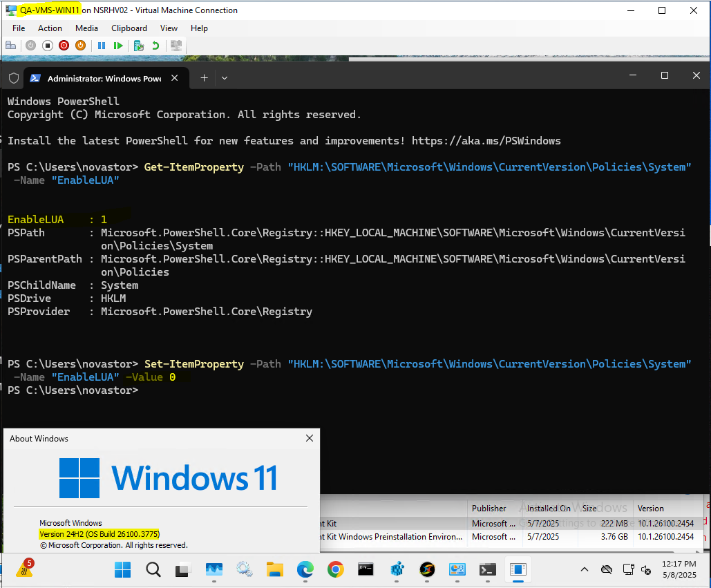Sort the programs list by Size column

(589, 509)
